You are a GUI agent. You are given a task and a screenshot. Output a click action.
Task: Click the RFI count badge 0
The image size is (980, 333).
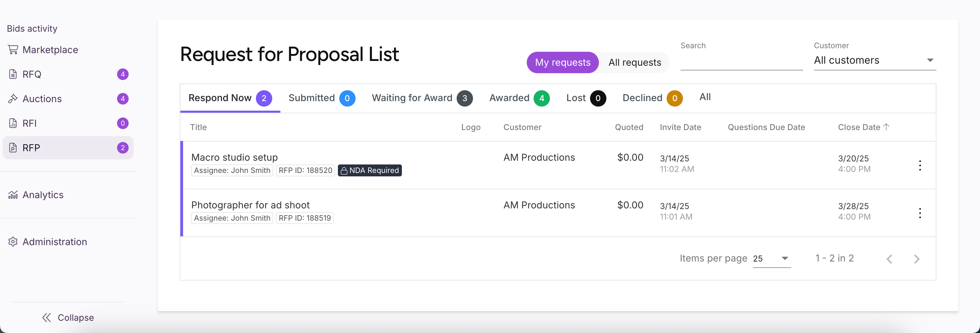click(122, 123)
